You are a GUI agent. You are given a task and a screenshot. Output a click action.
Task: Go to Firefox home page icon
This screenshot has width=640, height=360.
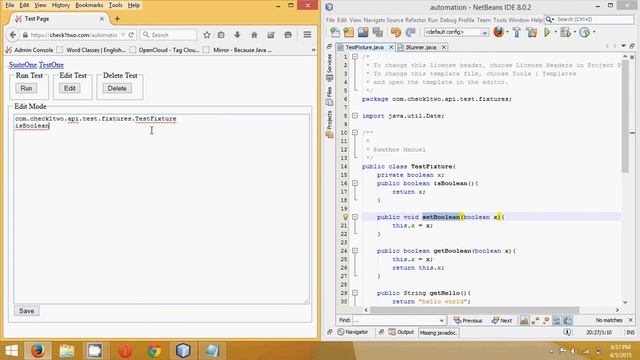(254, 35)
